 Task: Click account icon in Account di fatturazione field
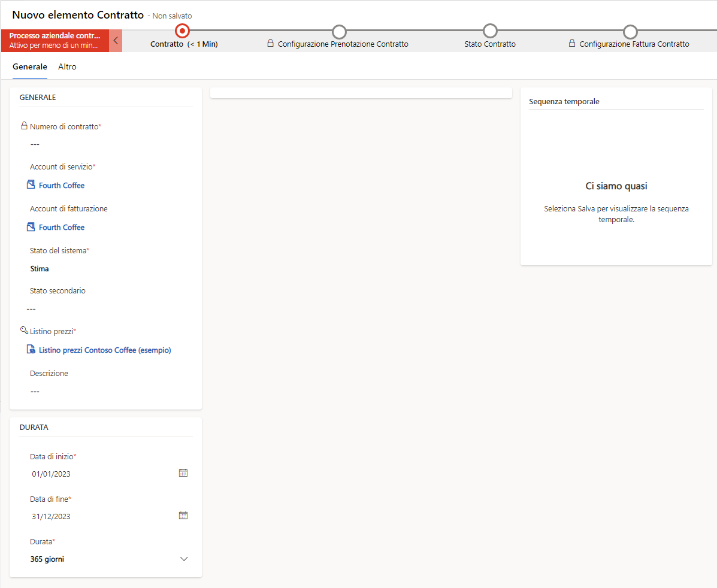(x=31, y=227)
